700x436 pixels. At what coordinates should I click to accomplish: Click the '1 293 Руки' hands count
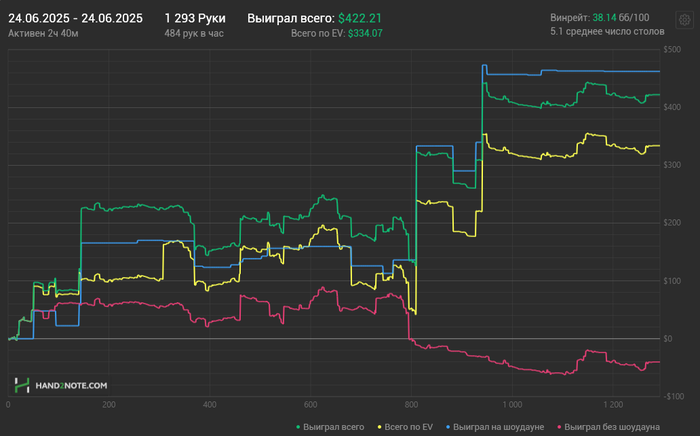pyautogui.click(x=195, y=18)
